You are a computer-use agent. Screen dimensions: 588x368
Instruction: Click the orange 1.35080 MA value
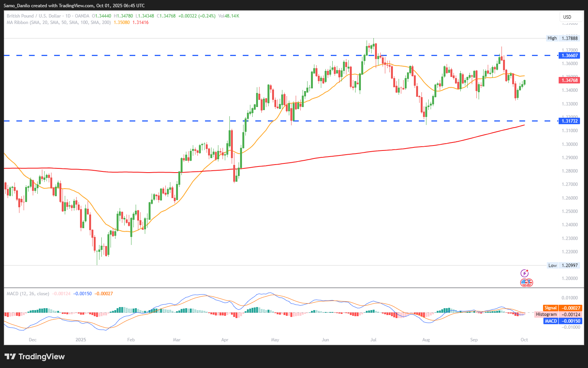pyautogui.click(x=122, y=22)
